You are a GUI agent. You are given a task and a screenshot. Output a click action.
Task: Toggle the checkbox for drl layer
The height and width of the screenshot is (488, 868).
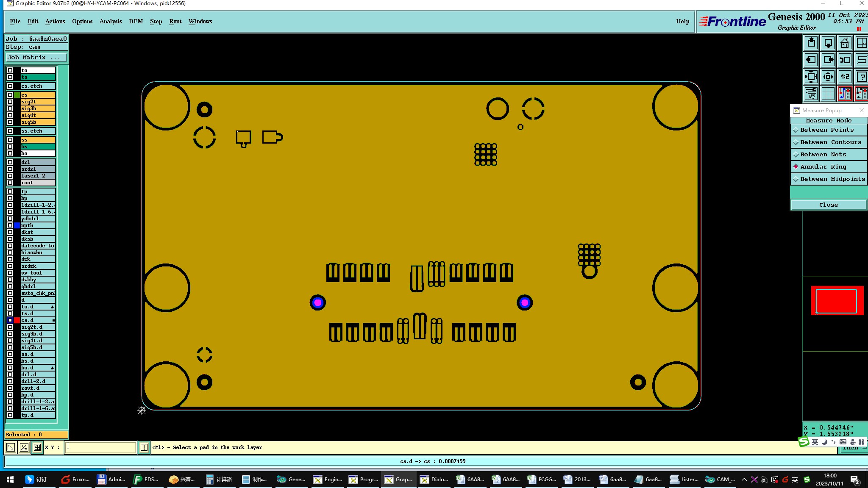(x=10, y=162)
